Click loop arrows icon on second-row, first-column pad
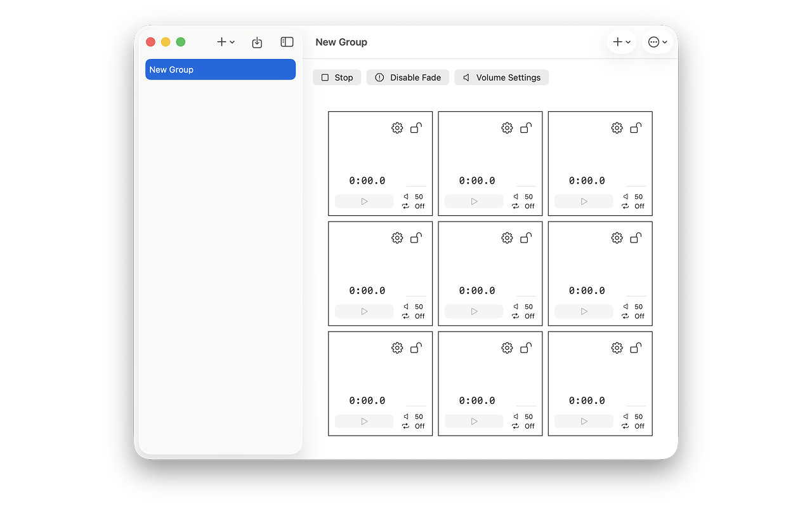The height and width of the screenshot is (508, 812). click(x=405, y=316)
